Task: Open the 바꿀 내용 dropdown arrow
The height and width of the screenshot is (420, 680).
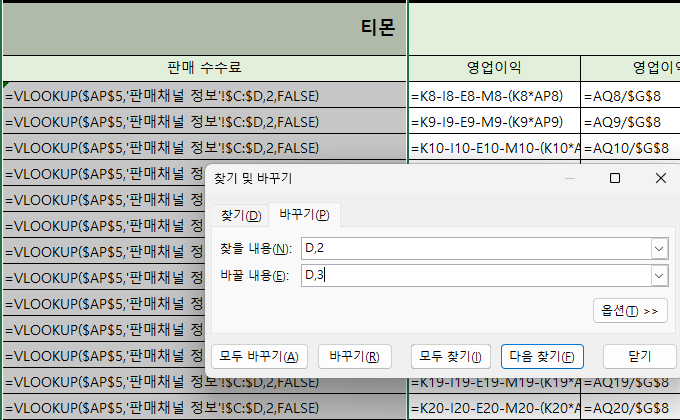Action: click(659, 276)
